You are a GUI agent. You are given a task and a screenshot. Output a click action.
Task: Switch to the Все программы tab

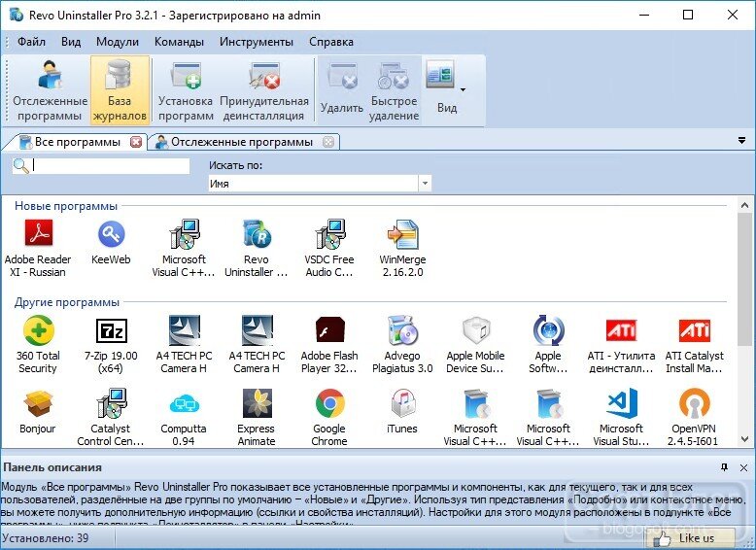77,142
